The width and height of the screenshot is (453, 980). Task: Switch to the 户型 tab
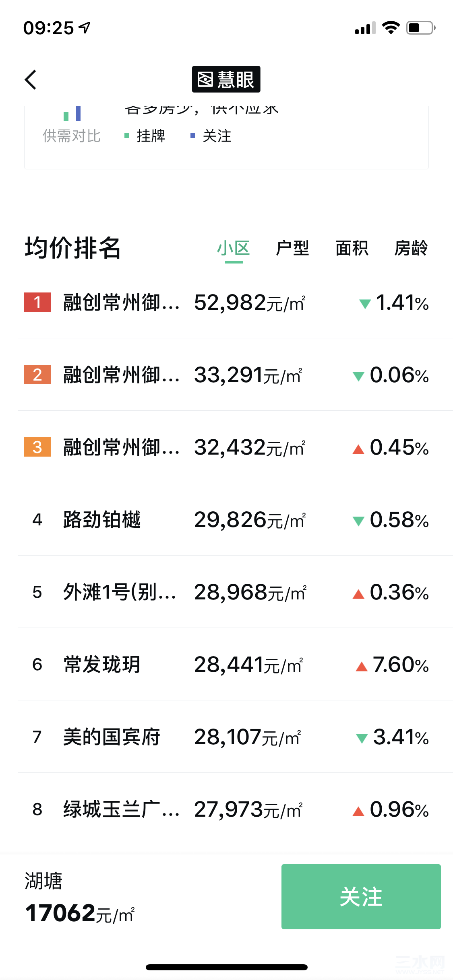[292, 248]
